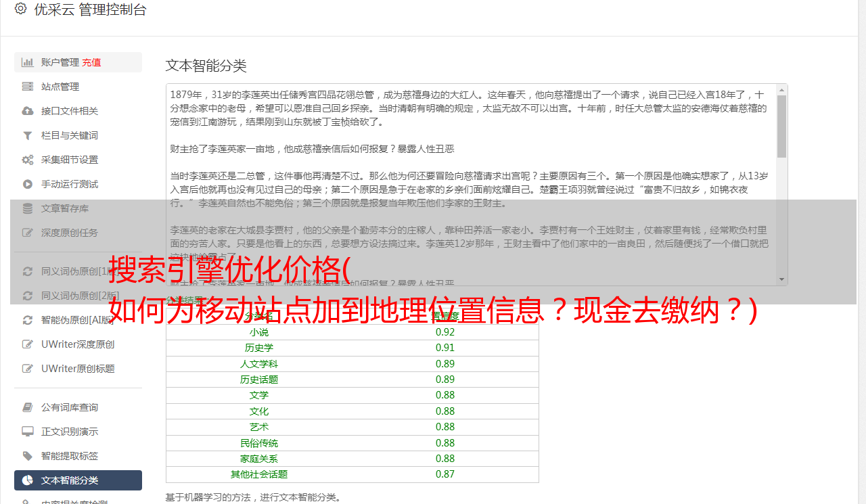Click the pie chart icon for 文本智能分类
Viewport: 866px width, 504px height.
point(27,480)
